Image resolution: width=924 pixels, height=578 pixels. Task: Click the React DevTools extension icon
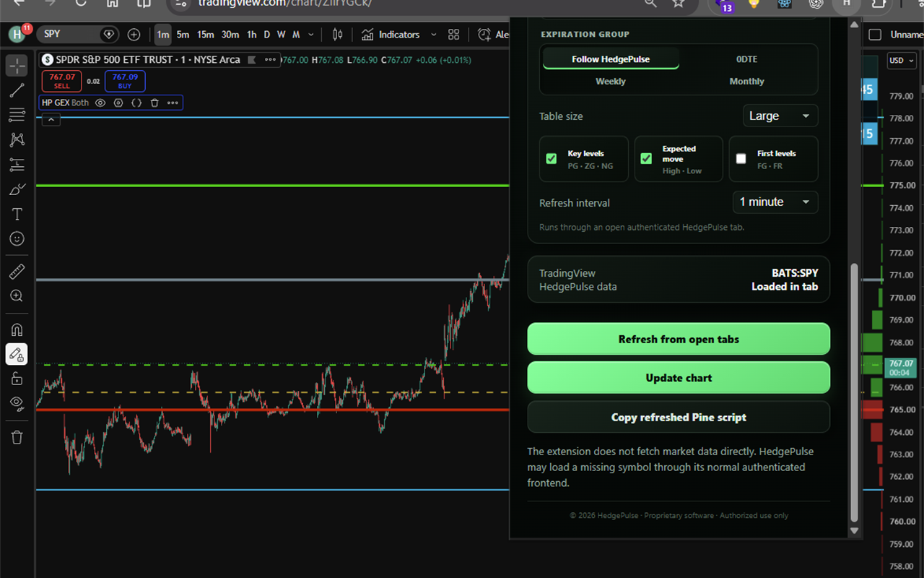click(785, 3)
